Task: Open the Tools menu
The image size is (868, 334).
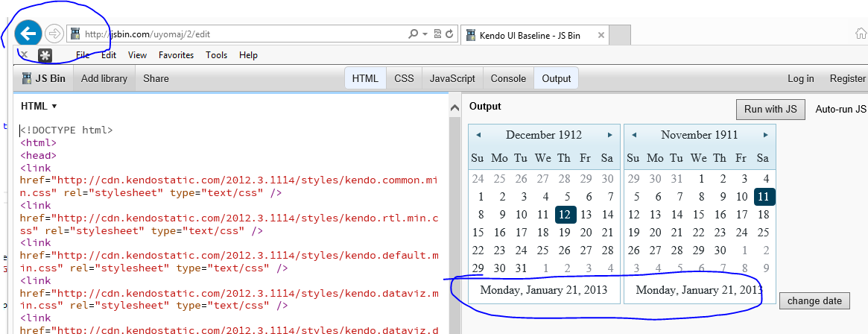Action: click(x=217, y=55)
